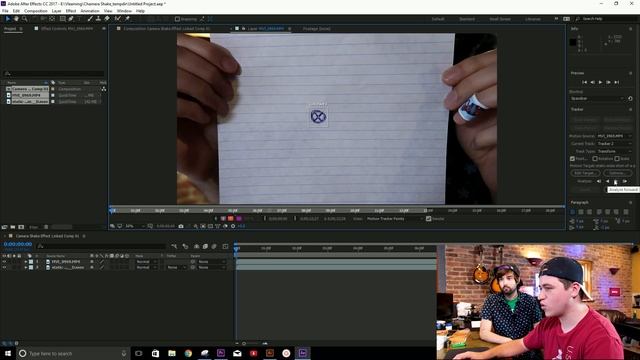Open the File menu
Screen dimensions: 640x360
tap(5, 11)
